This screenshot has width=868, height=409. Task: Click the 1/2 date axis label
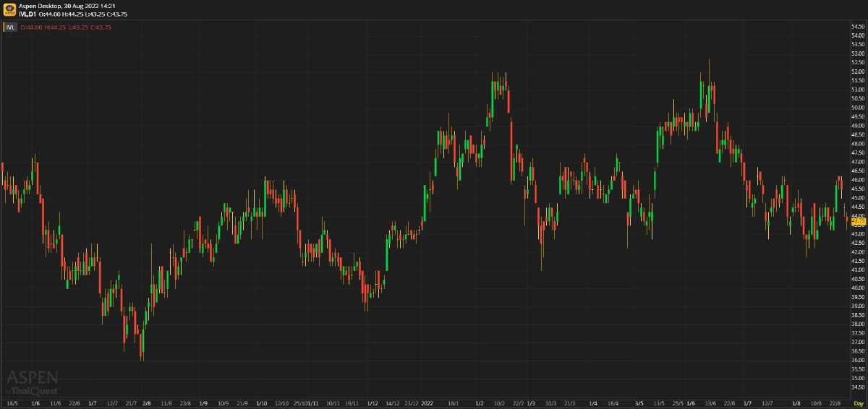click(x=480, y=403)
